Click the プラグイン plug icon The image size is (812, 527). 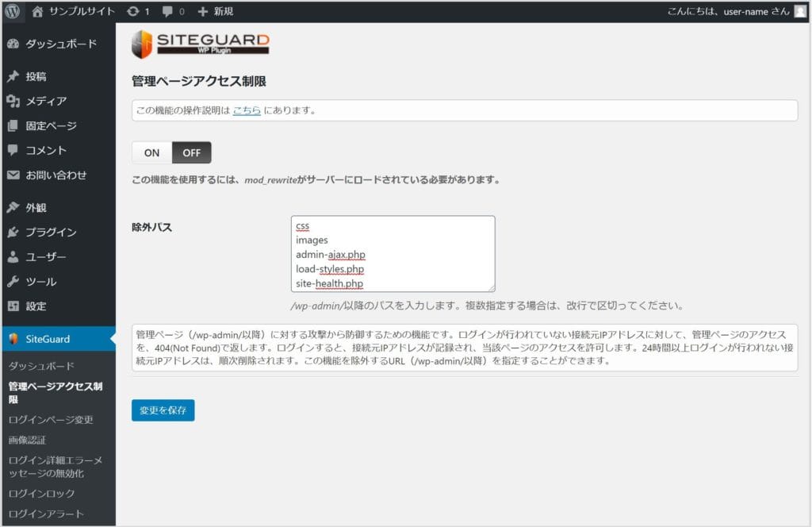(x=13, y=232)
